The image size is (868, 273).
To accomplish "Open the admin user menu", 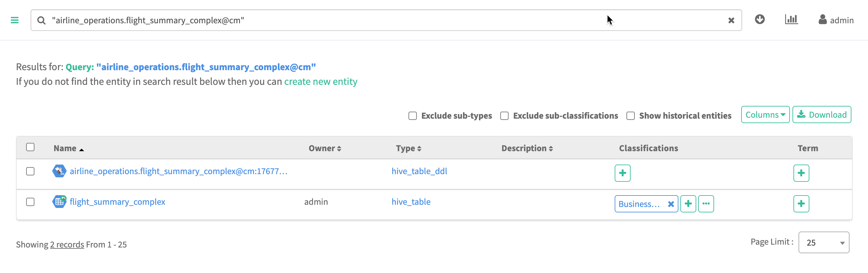I will pos(835,20).
